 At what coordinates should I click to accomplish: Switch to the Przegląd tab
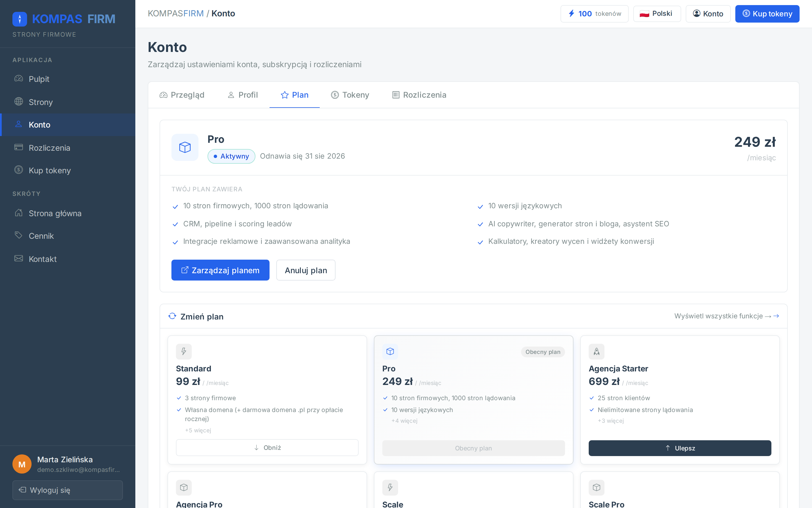[x=182, y=95]
